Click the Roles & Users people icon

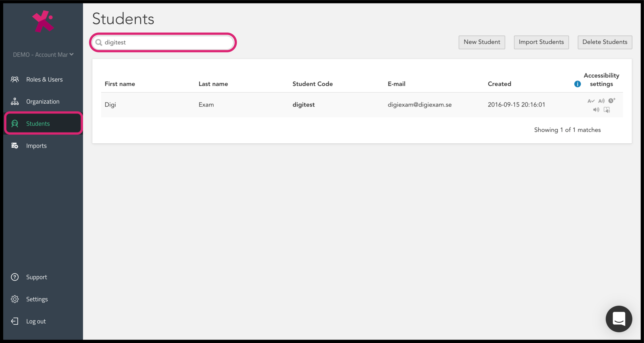[x=15, y=79]
